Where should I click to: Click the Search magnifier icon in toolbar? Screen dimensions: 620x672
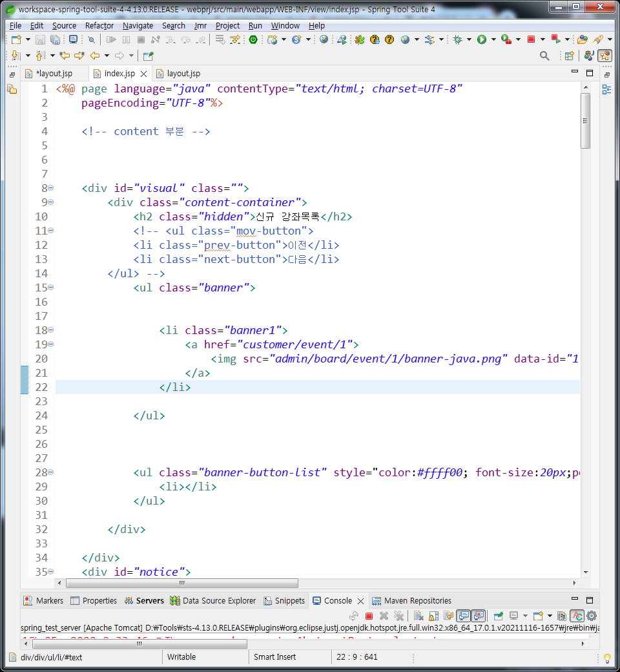(544, 56)
